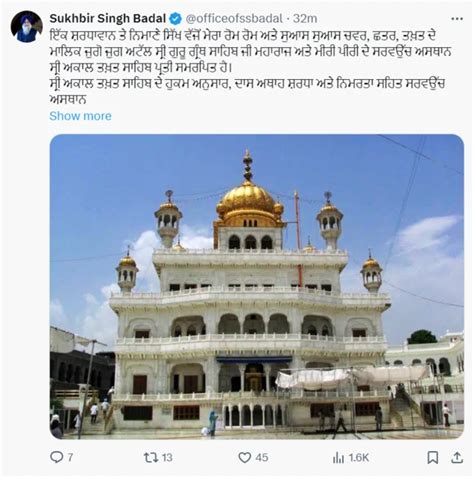Click the repost count showing 13
This screenshot has width=474, height=479.
click(x=167, y=457)
